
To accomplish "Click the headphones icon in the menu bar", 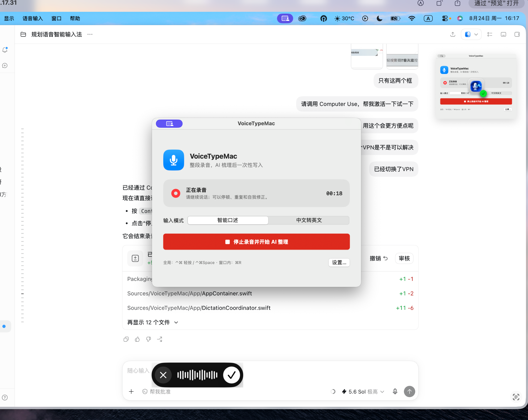I will click(x=323, y=18).
